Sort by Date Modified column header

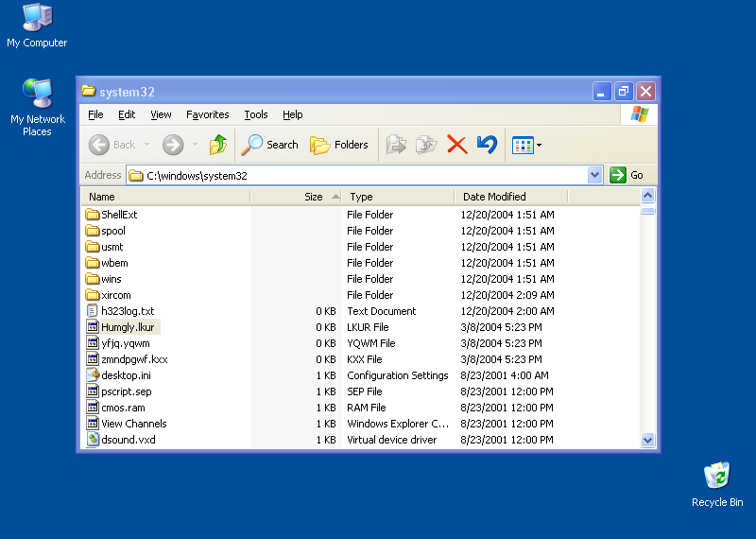511,197
